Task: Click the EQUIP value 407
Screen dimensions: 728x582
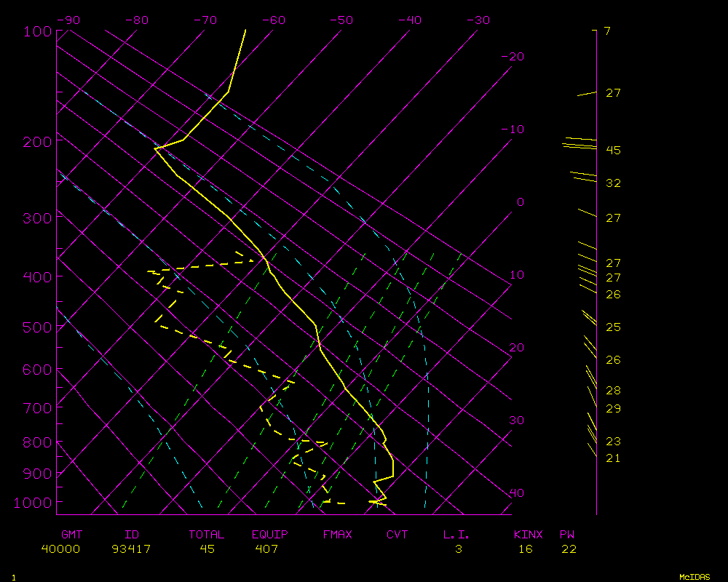Action: pyautogui.click(x=266, y=549)
